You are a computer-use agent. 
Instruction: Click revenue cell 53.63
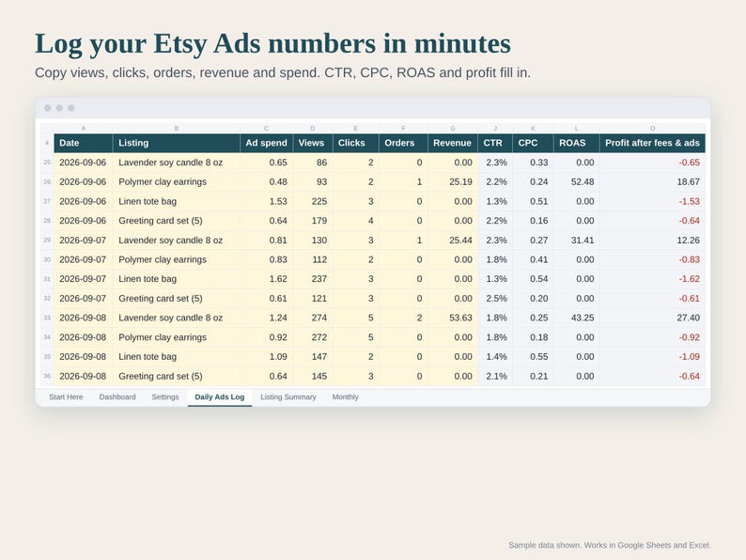453,318
